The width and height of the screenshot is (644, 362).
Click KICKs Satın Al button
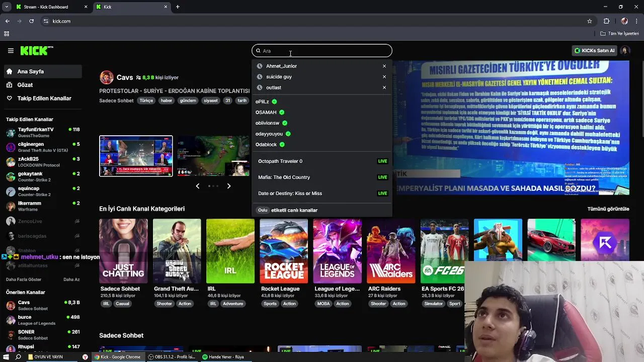click(595, 50)
